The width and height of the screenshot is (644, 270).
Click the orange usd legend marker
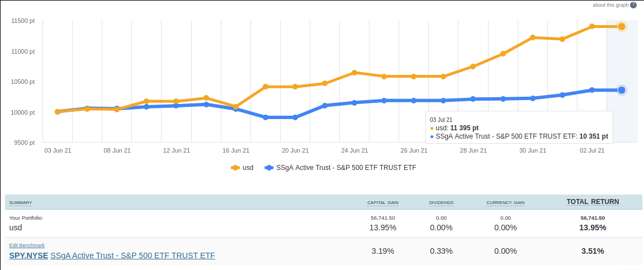point(235,168)
